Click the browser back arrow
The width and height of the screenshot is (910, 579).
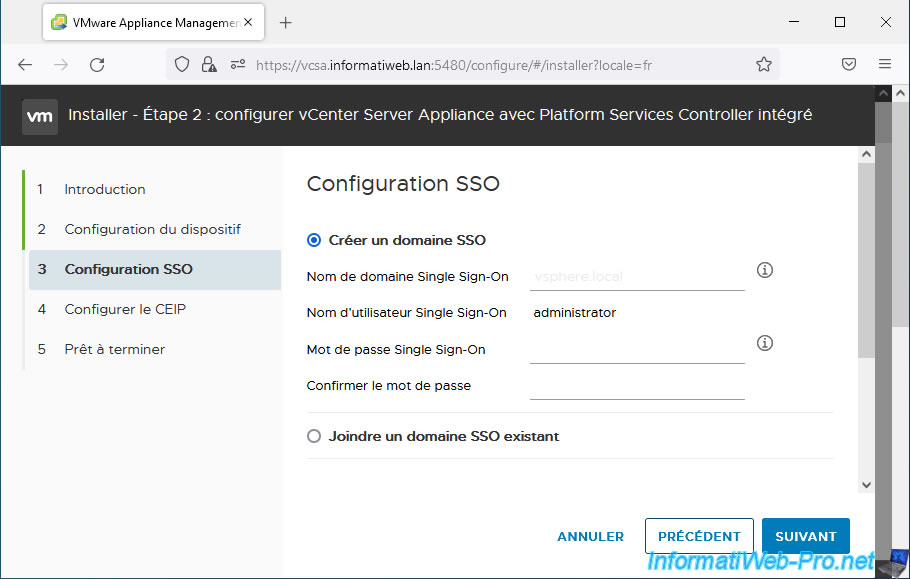pyautogui.click(x=25, y=64)
